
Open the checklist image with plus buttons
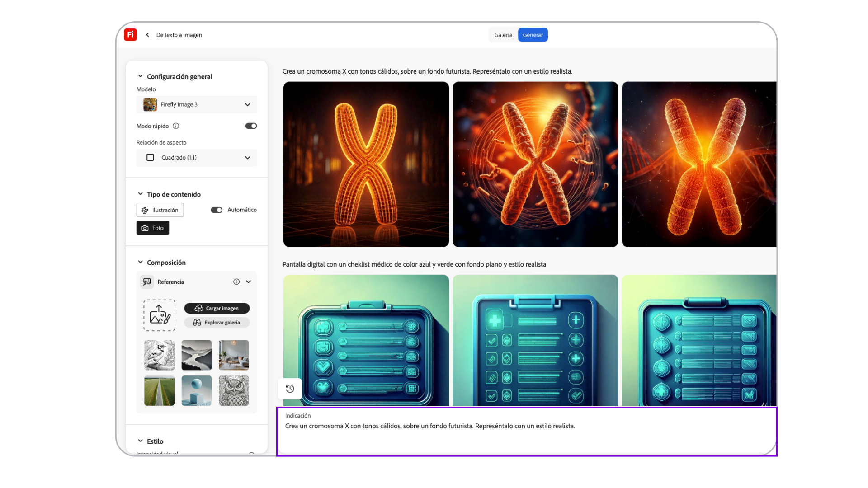tap(535, 340)
